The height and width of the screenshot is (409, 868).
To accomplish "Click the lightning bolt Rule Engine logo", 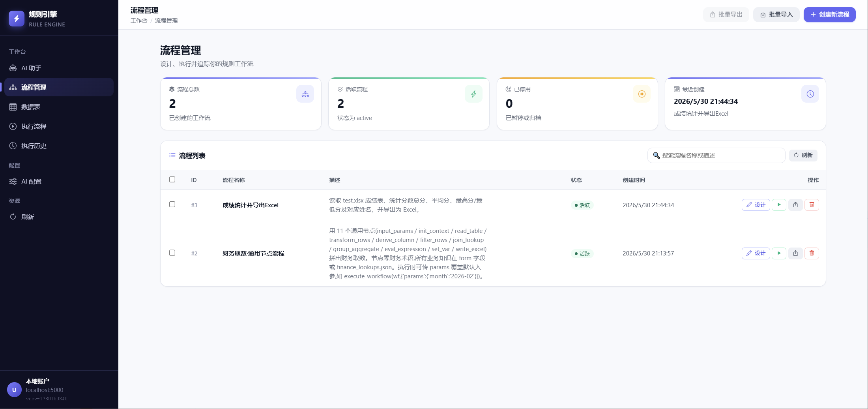I will click(x=17, y=19).
